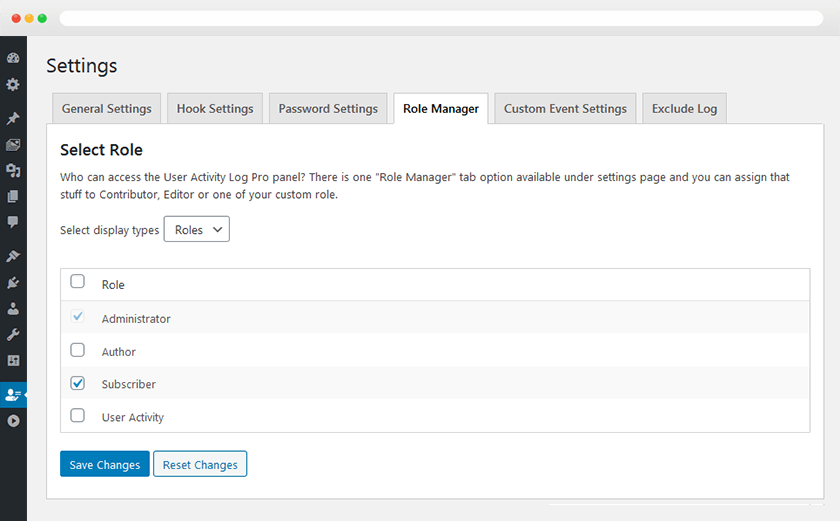Click the Save Changes button

tap(104, 465)
